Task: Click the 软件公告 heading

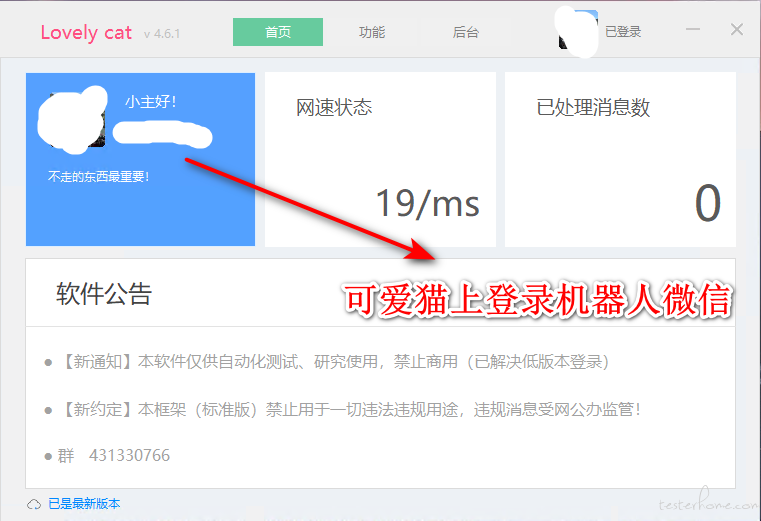Action: (x=104, y=293)
